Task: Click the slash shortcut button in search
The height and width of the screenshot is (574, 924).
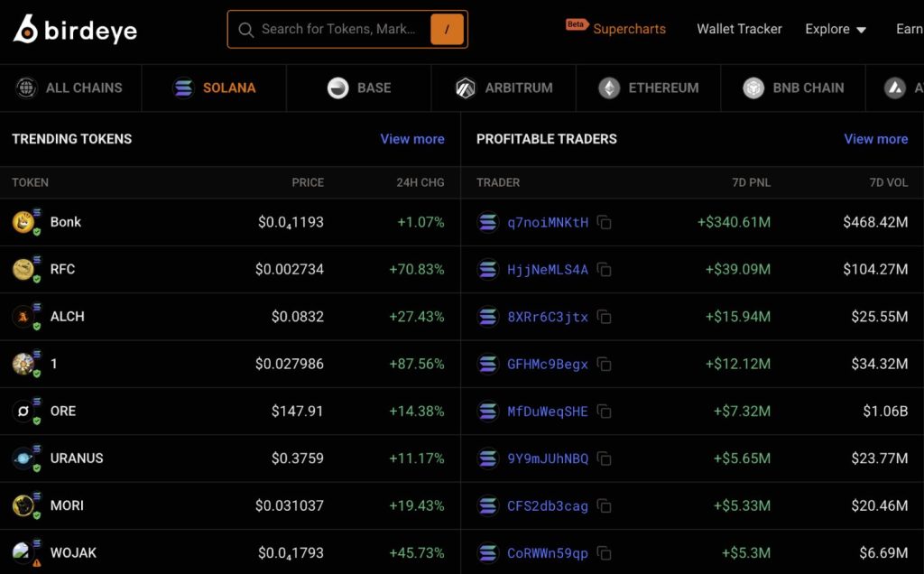Action: [447, 30]
